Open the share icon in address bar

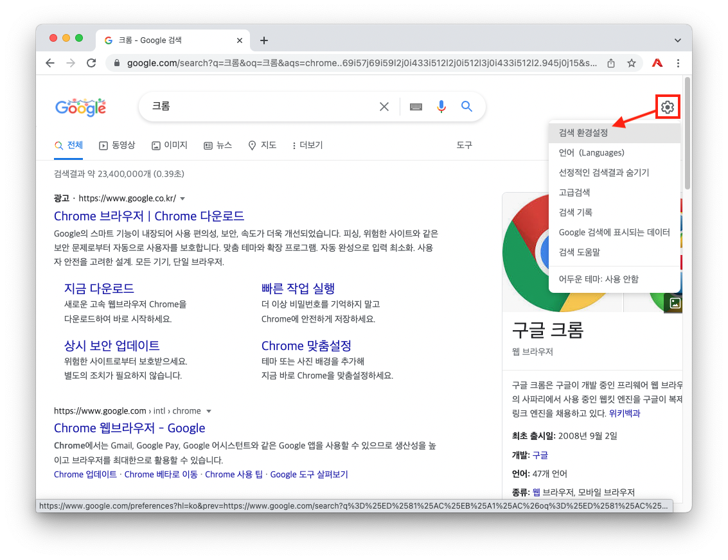611,63
